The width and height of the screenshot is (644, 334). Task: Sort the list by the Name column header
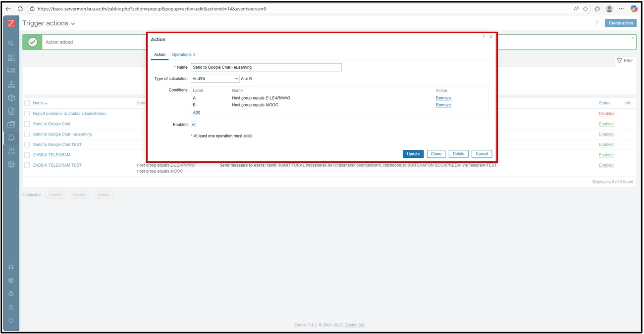[38, 103]
